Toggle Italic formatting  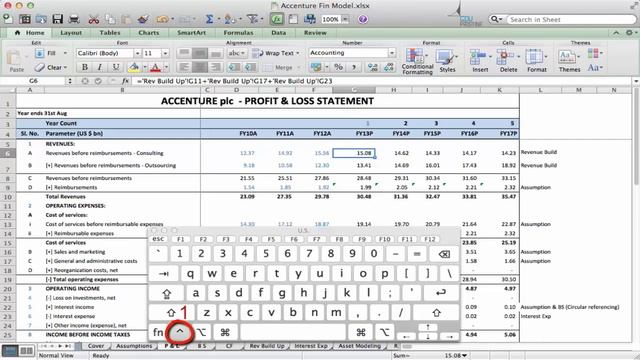pos(100,67)
